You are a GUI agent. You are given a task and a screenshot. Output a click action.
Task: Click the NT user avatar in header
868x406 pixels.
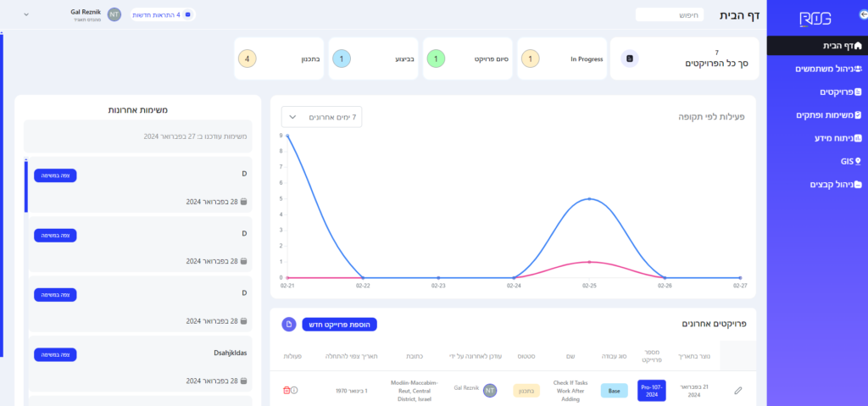[x=114, y=15]
